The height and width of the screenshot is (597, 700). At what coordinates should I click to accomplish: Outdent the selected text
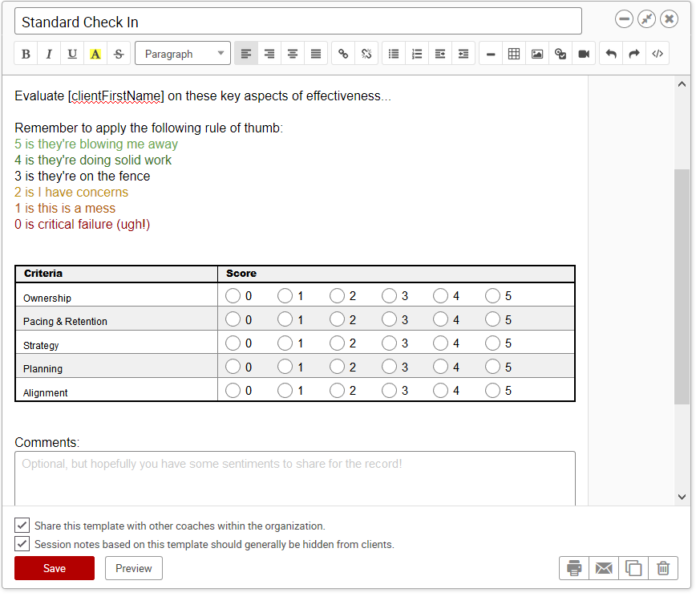tap(463, 54)
